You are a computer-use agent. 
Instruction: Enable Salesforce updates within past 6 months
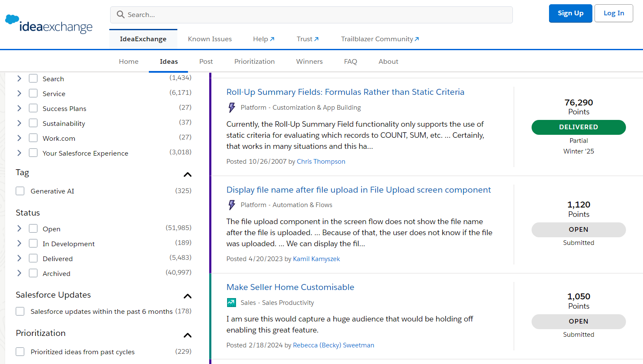pos(20,311)
